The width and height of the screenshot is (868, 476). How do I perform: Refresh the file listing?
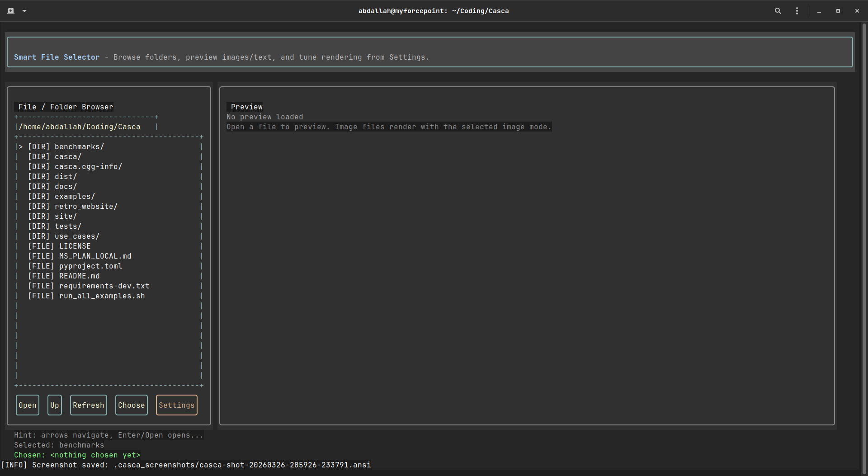point(88,405)
